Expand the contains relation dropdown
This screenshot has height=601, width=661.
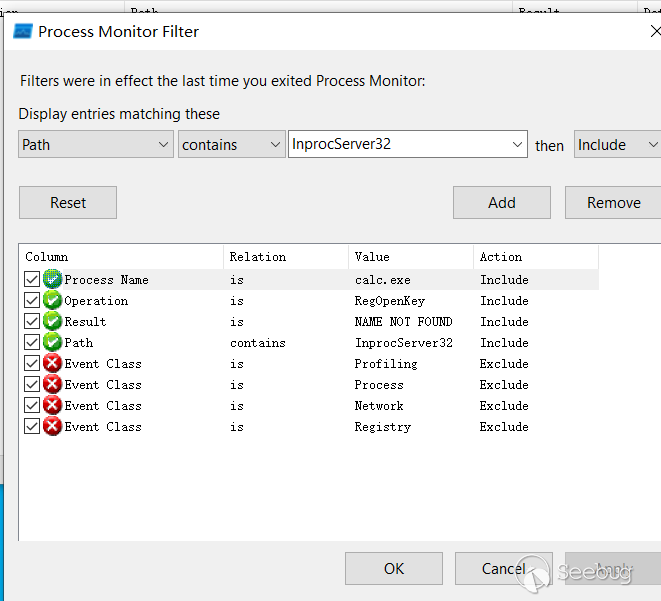pyautogui.click(x=233, y=145)
